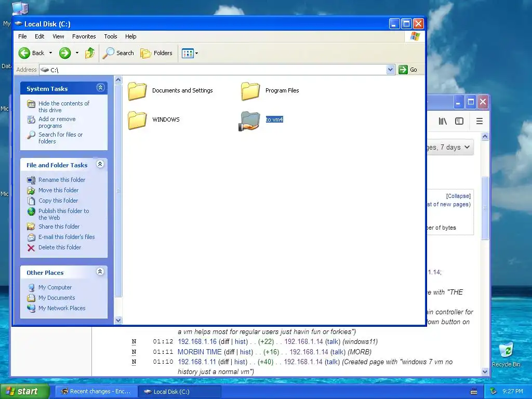Collapse the Other Places panel
Screen dimensions: 532x399
100,272
